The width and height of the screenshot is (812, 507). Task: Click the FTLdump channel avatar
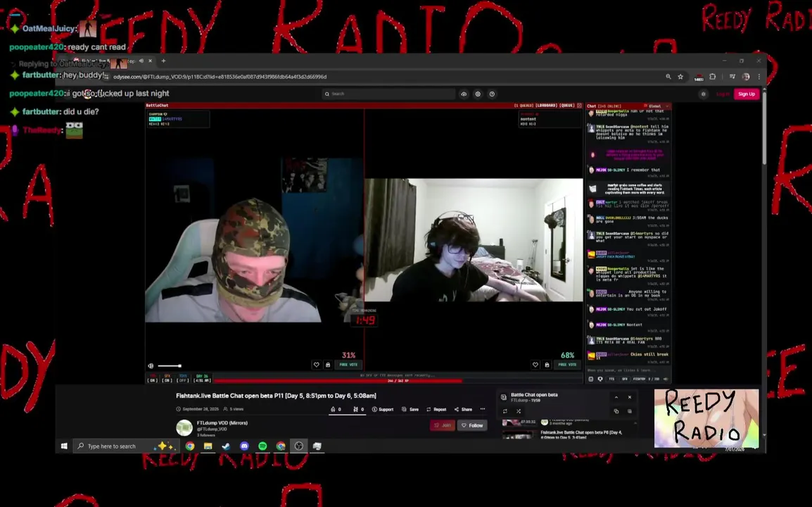point(184,427)
